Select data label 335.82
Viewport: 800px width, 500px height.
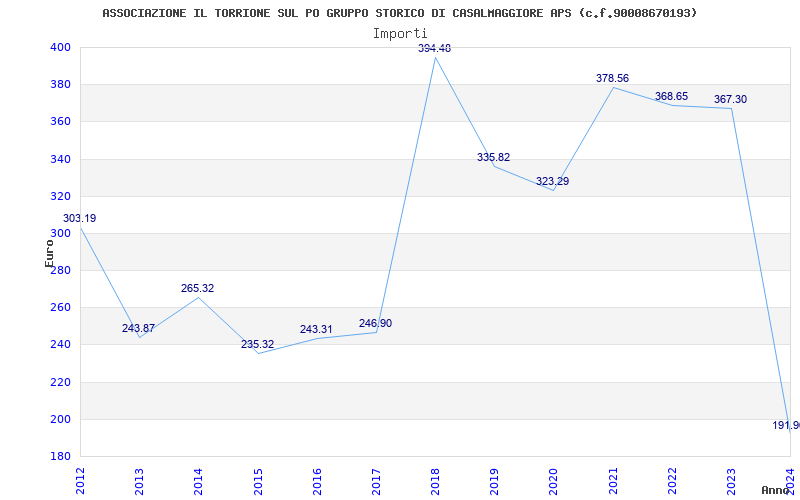[x=493, y=157]
